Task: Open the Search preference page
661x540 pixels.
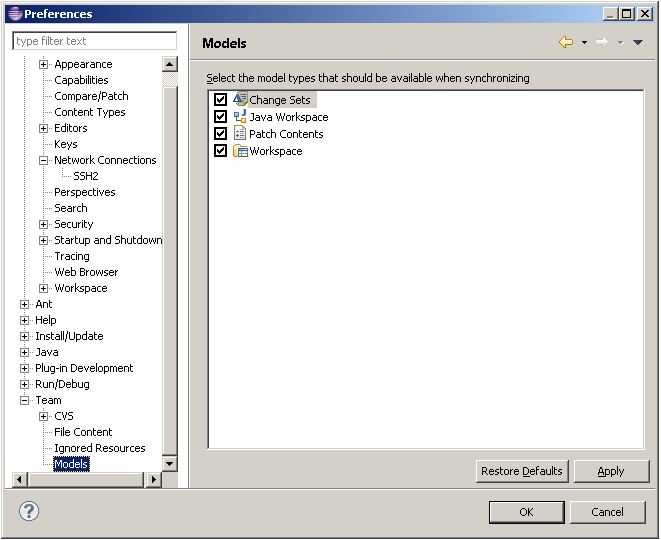Action: pos(71,208)
